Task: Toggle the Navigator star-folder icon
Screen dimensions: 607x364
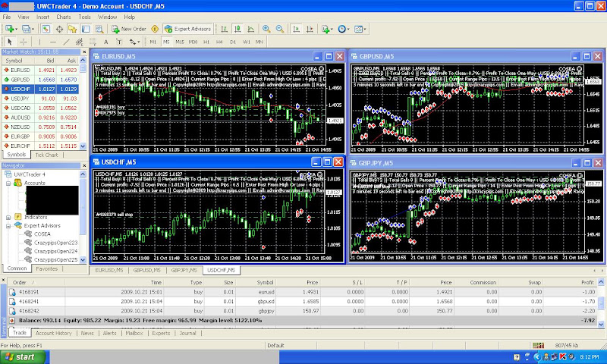Action: [x=72, y=29]
